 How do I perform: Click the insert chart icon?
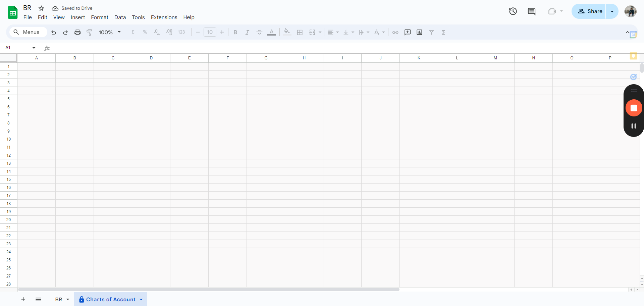tap(419, 32)
